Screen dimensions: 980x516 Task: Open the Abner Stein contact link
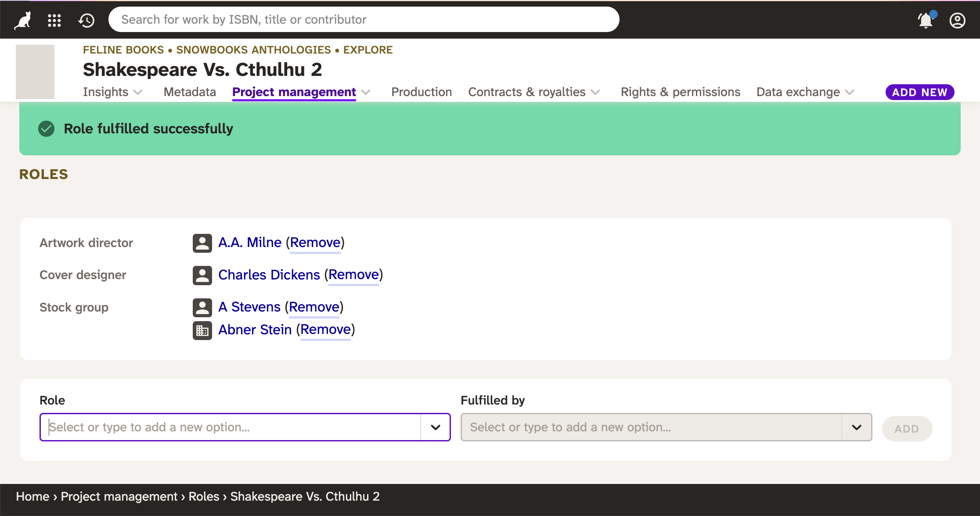pos(255,330)
